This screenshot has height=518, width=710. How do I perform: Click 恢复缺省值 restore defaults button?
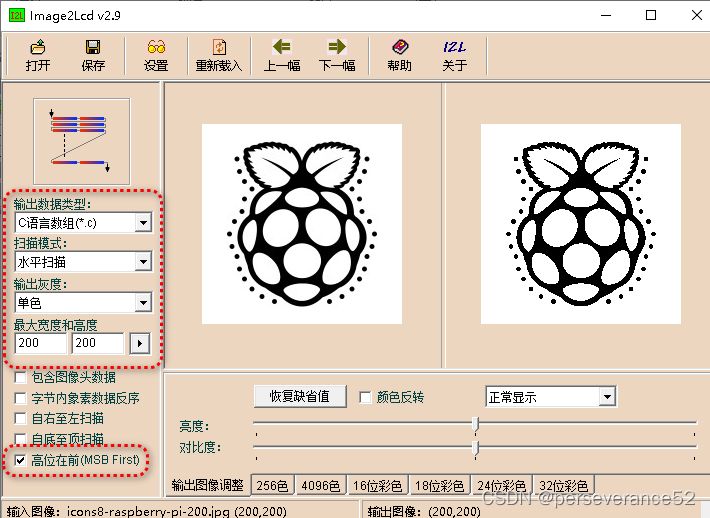click(x=300, y=397)
